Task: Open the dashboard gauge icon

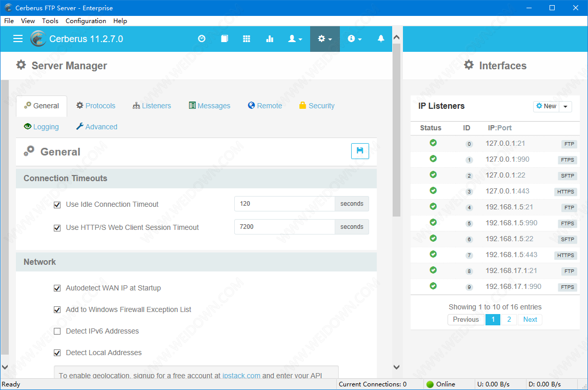Action: click(202, 38)
